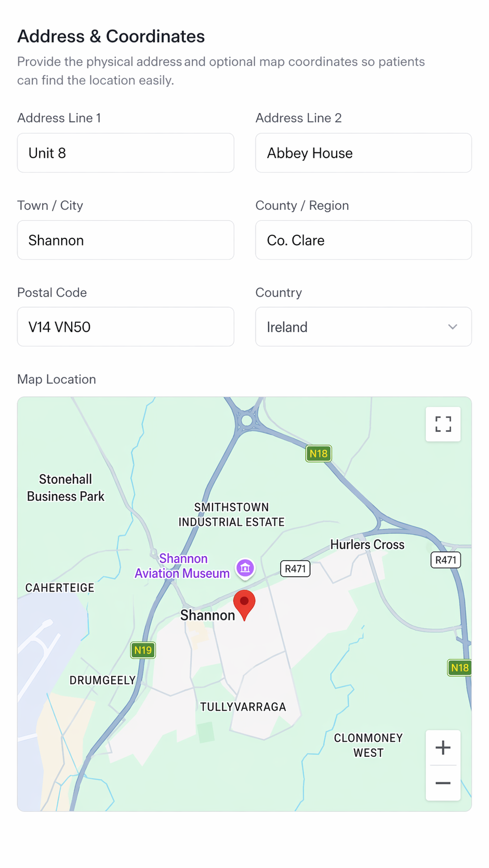Click the Shannon Aviation Museum label
Image resolution: width=489 pixels, height=868 pixels.
click(182, 566)
